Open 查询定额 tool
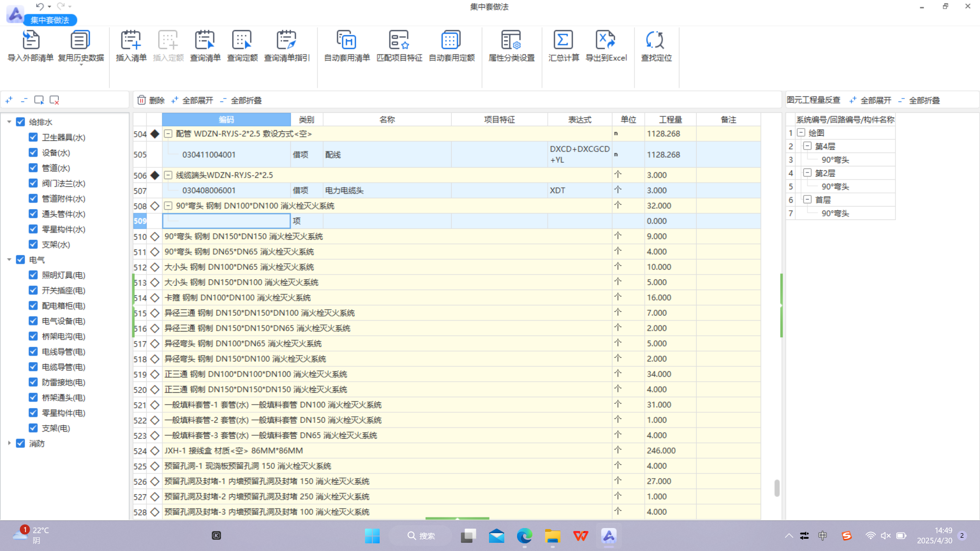 [x=242, y=46]
